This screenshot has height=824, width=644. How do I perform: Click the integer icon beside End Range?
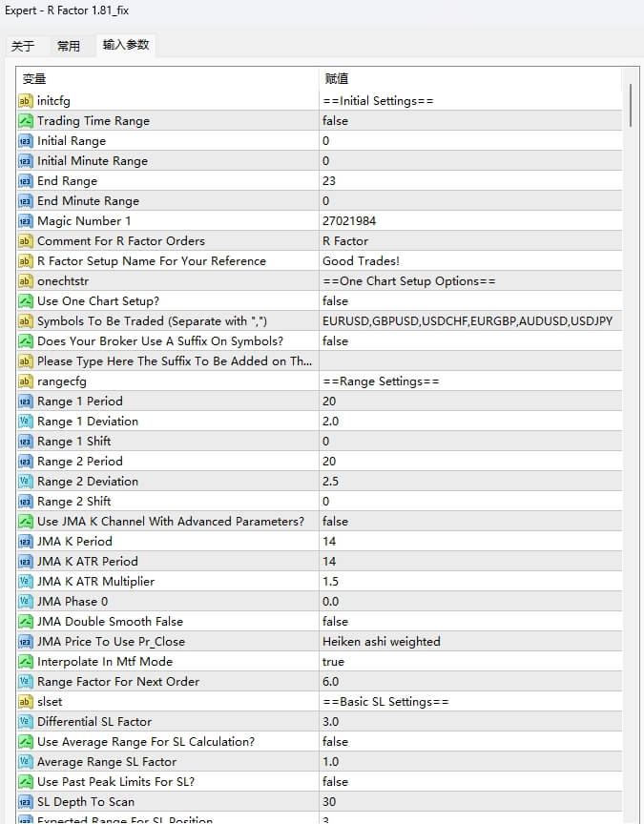coord(25,181)
